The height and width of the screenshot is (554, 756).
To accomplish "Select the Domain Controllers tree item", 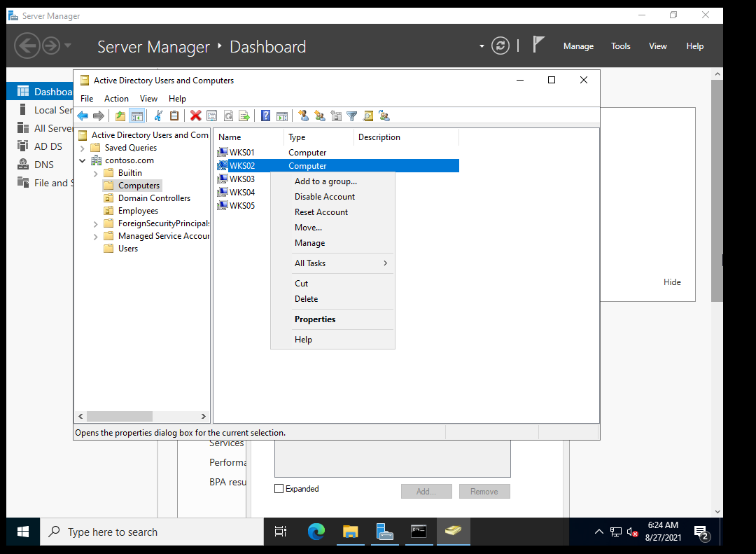I will pos(154,198).
